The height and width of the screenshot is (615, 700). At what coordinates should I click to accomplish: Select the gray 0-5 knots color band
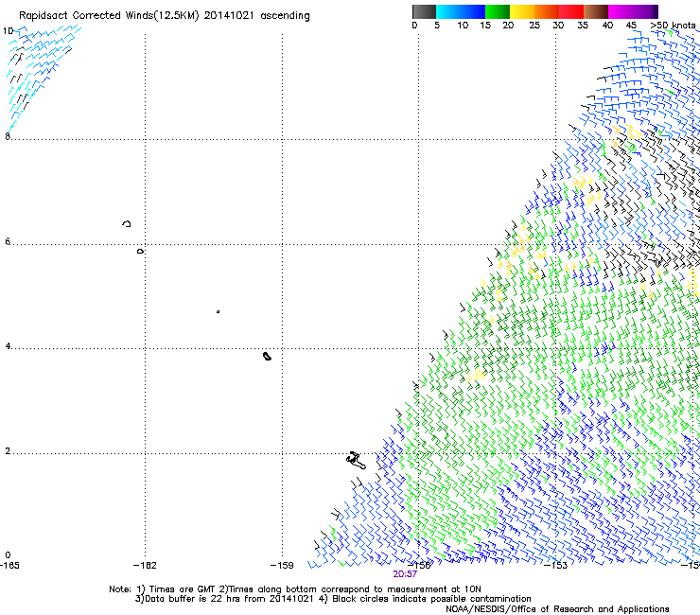[424, 11]
